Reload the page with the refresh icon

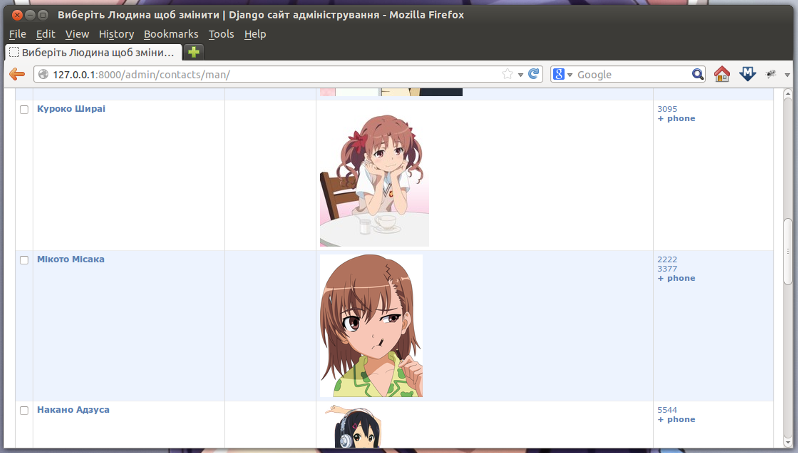click(533, 74)
